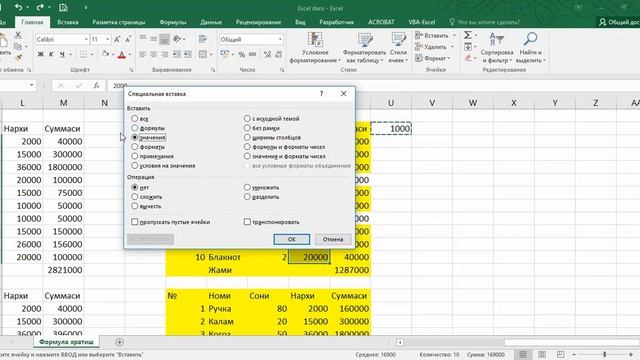Click the Redo arrow in the title bar

(x=40, y=7)
